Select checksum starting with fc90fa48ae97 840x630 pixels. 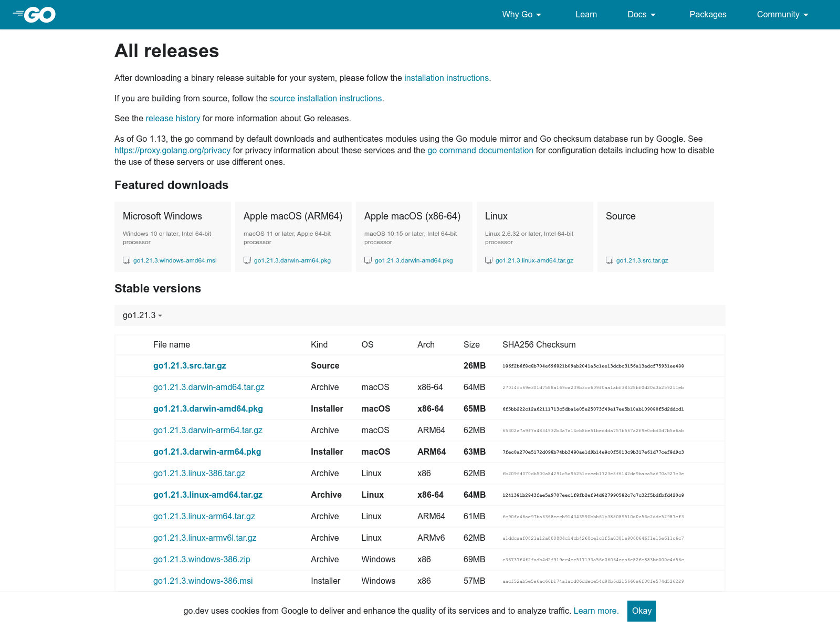(593, 517)
